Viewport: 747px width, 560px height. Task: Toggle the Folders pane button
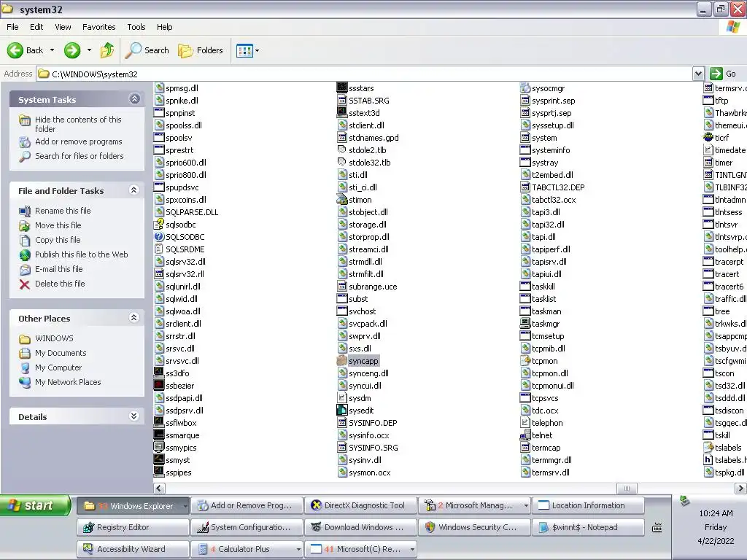click(200, 50)
